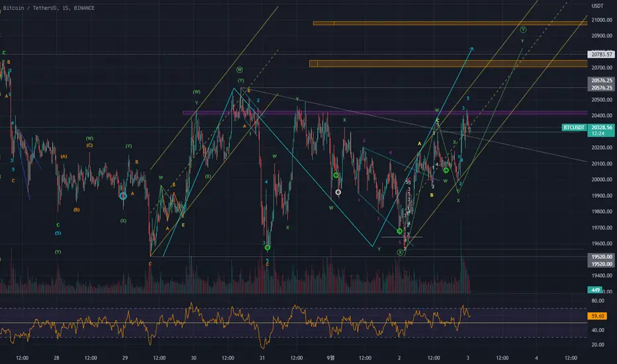This screenshot has height=364, width=617.
Task: Click date label 30 on time axis
Action: [193, 357]
